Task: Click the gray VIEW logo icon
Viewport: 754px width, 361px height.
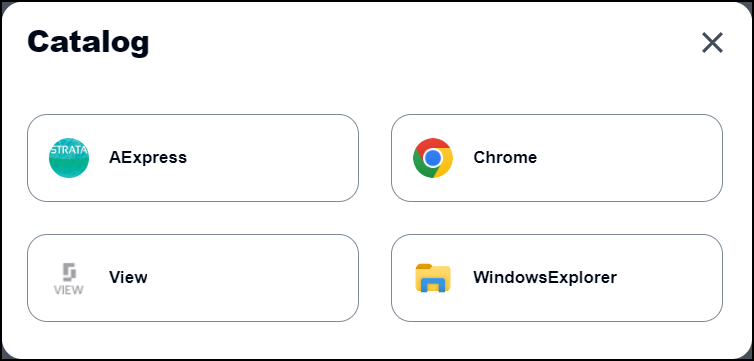Action: pos(69,278)
